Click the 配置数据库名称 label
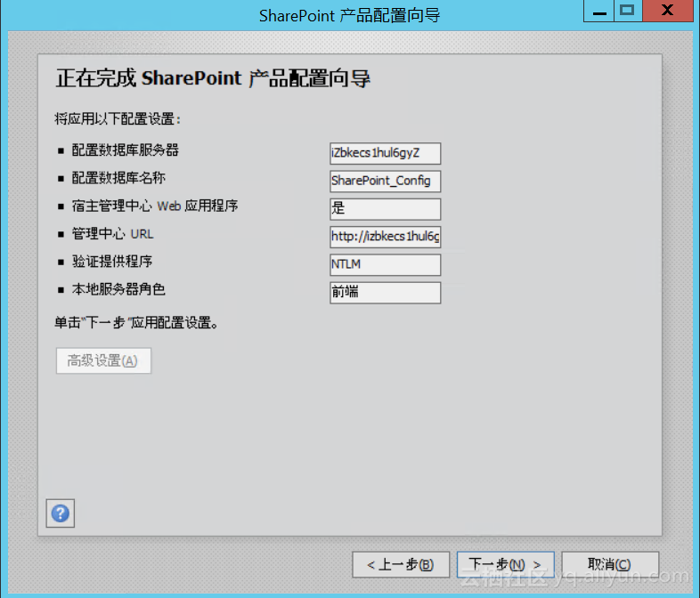The height and width of the screenshot is (598, 700). point(118,178)
